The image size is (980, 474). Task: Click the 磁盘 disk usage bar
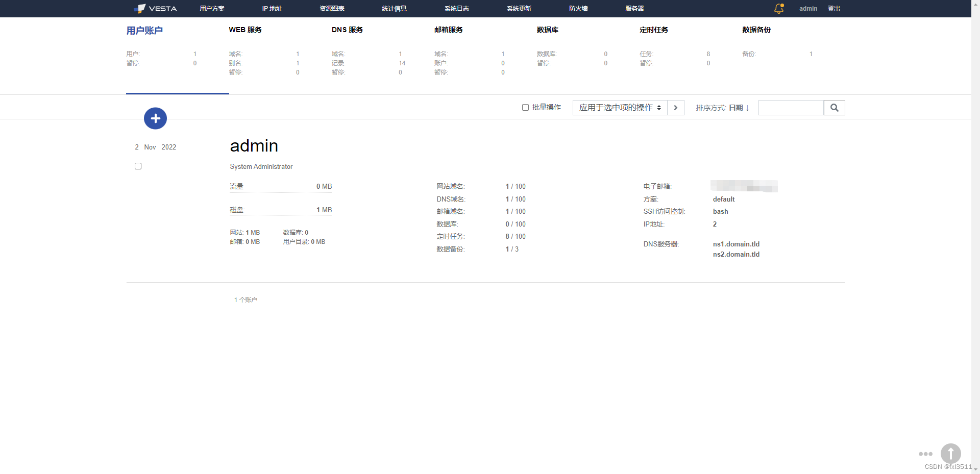[x=281, y=210]
